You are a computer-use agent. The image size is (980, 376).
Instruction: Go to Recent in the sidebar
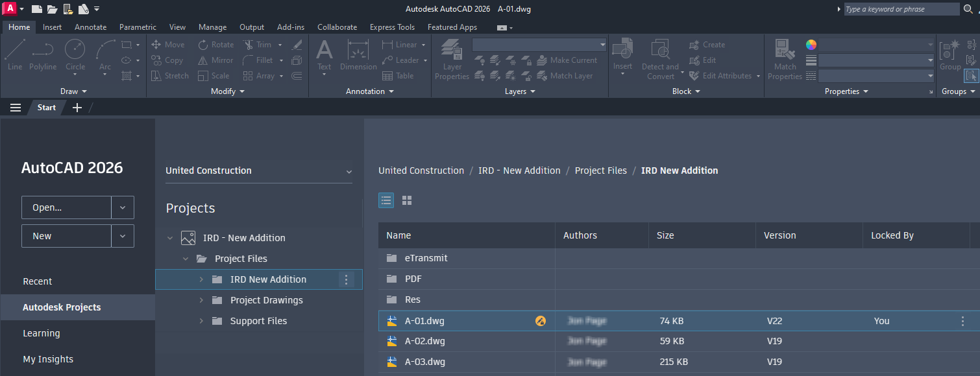click(x=38, y=281)
